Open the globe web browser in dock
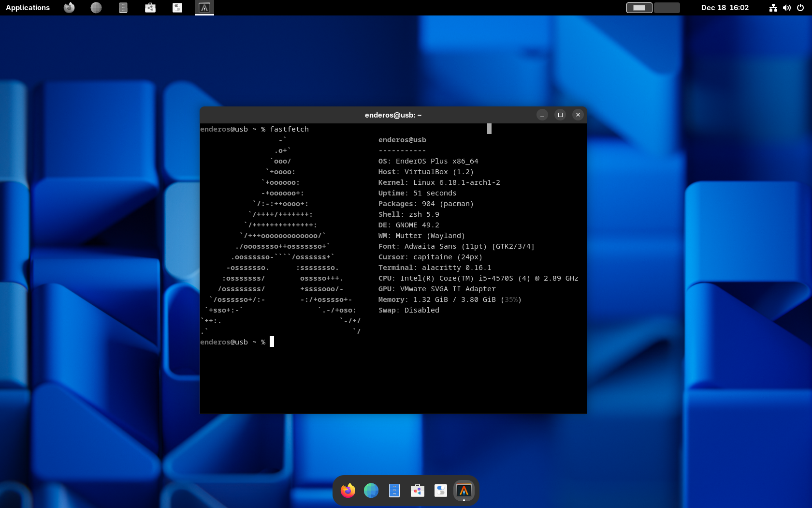The height and width of the screenshot is (508, 812). click(x=371, y=491)
